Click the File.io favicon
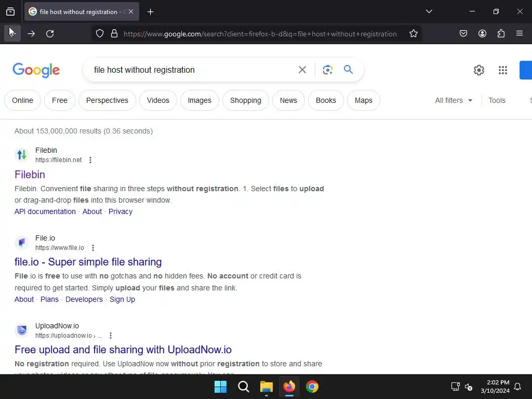532x399 pixels. click(22, 243)
